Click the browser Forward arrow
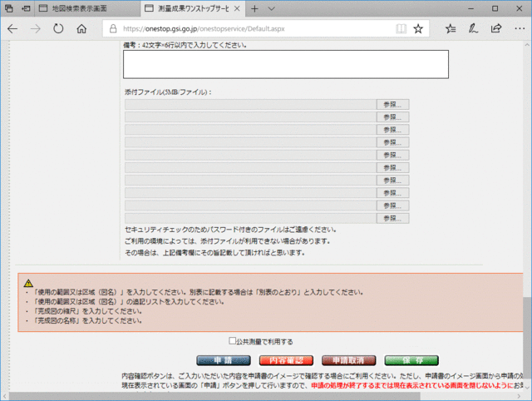This screenshot has height=401, width=532. point(35,29)
